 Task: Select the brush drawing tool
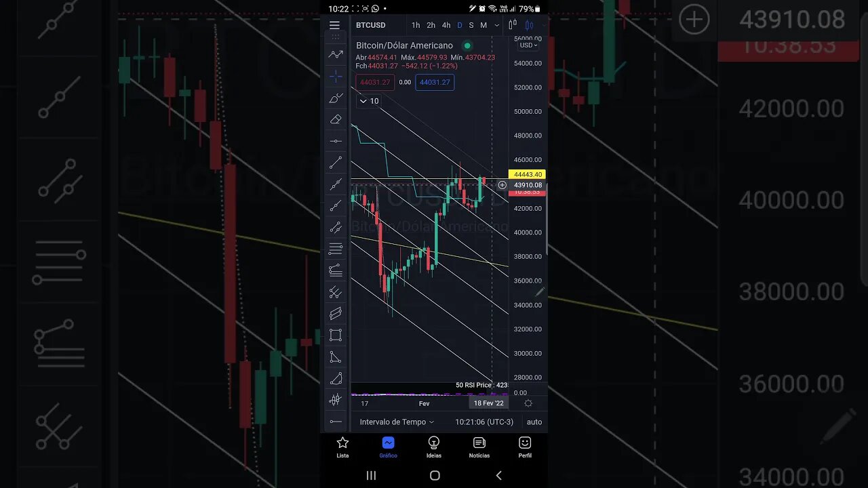coord(335,98)
